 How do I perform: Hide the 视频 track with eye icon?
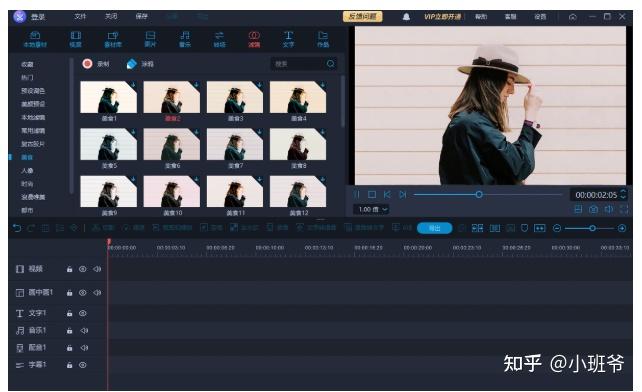(83, 269)
